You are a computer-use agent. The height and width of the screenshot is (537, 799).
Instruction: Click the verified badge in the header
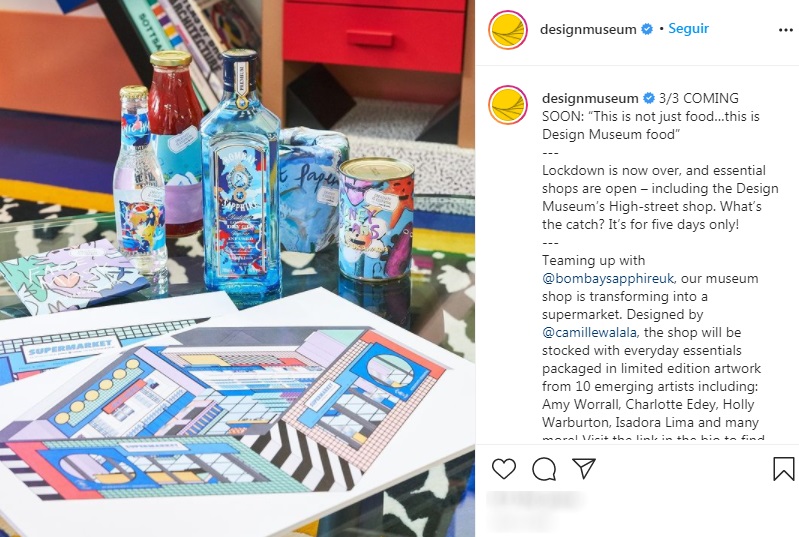(x=647, y=29)
